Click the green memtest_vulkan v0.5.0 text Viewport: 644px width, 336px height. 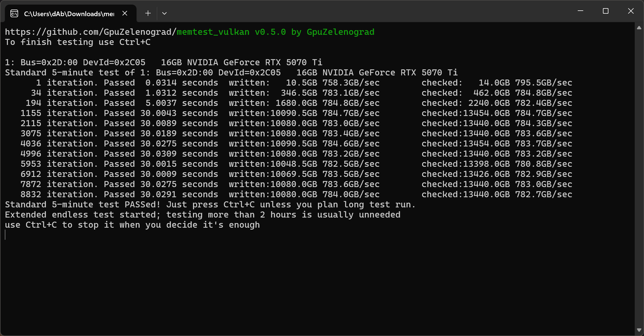[231, 32]
